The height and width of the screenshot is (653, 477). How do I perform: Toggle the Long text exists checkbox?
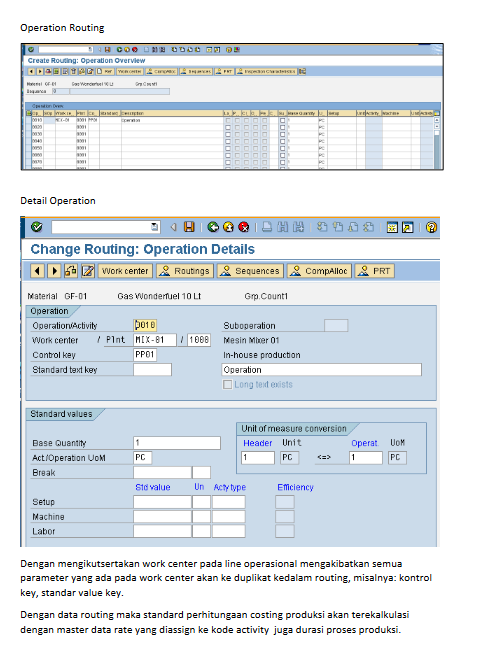tap(227, 384)
